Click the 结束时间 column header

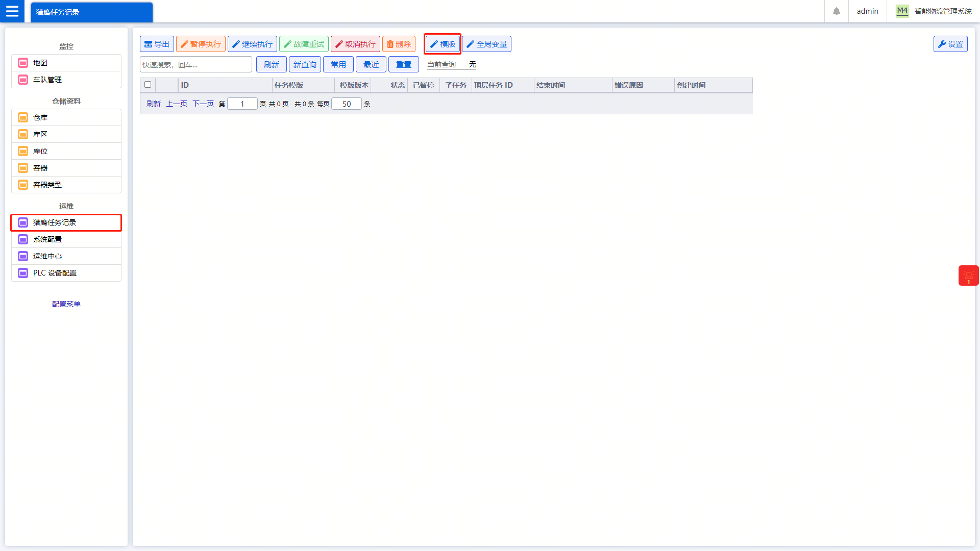click(573, 85)
